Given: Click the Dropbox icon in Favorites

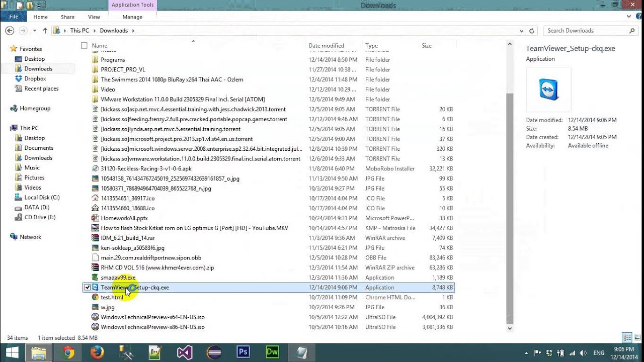Looking at the screenshot, I should (x=19, y=79).
